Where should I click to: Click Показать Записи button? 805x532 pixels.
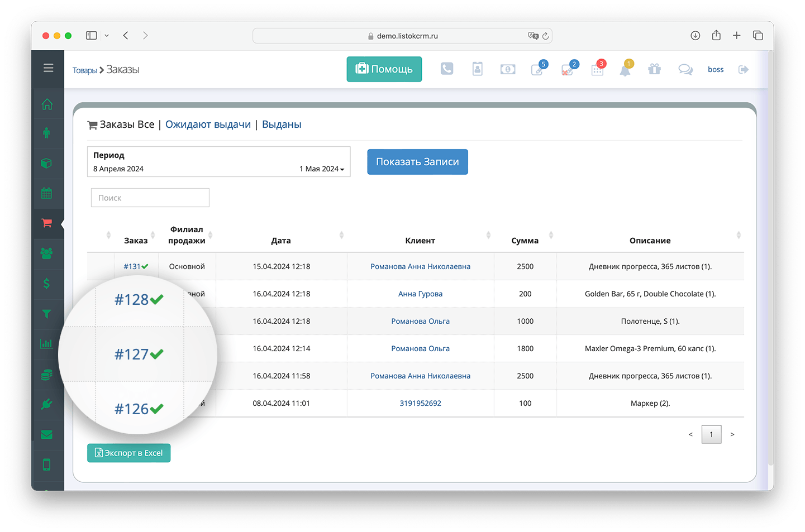417,162
